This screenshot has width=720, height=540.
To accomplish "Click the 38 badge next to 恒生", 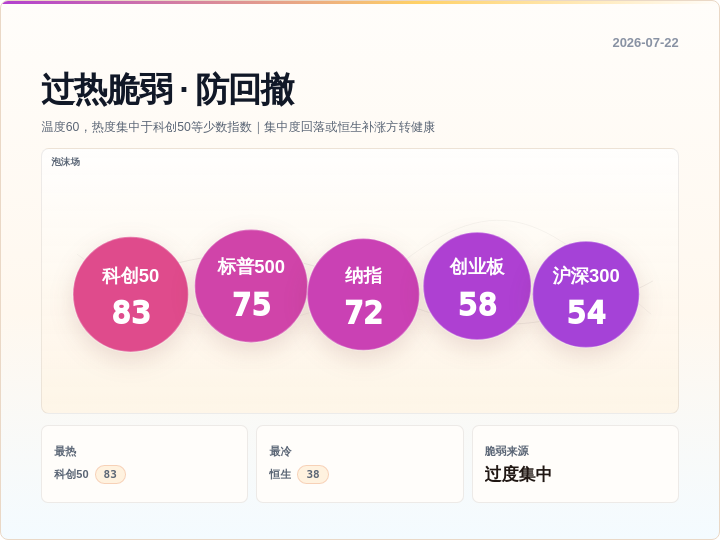I will pyautogui.click(x=313, y=474).
